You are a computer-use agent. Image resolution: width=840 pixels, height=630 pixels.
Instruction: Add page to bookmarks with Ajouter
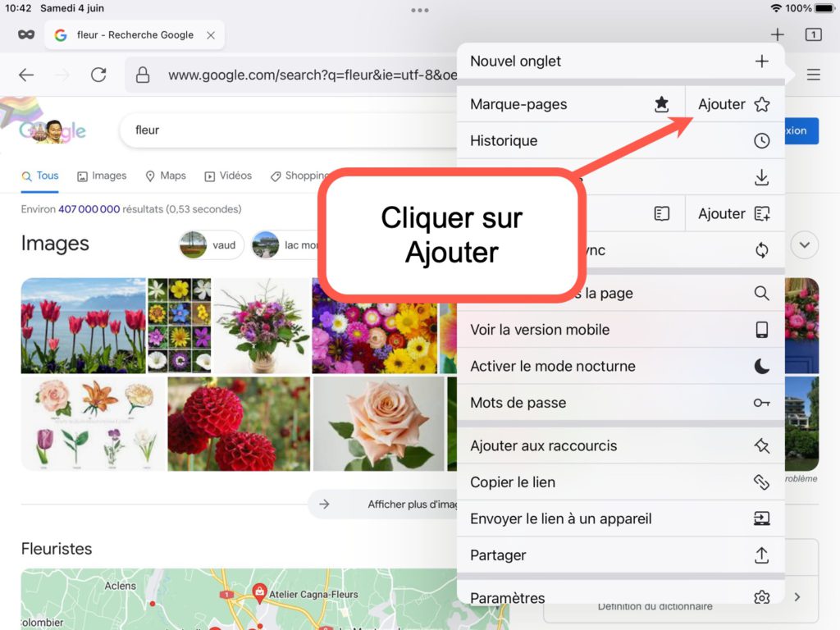click(x=733, y=104)
